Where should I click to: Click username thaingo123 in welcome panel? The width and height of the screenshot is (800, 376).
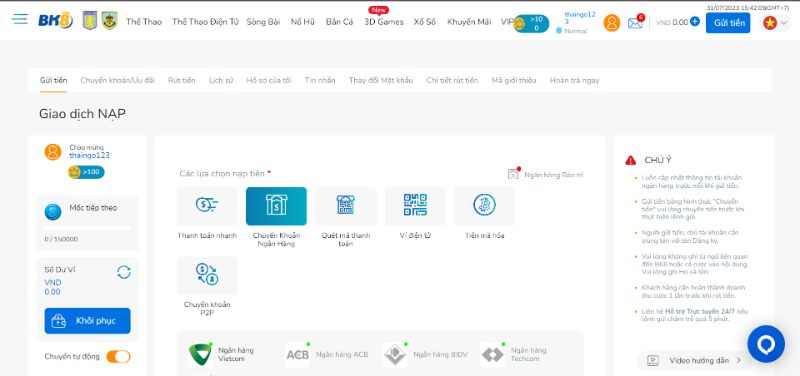tap(89, 156)
